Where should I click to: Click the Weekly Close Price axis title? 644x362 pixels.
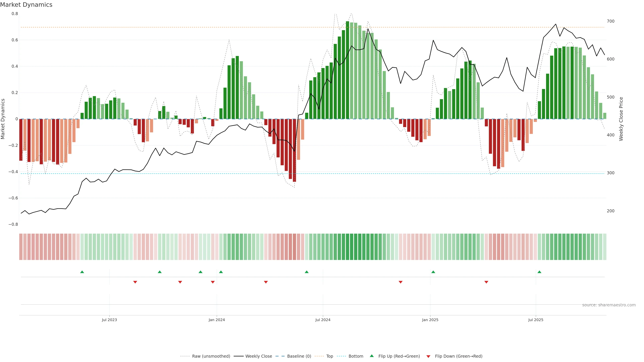pos(621,119)
